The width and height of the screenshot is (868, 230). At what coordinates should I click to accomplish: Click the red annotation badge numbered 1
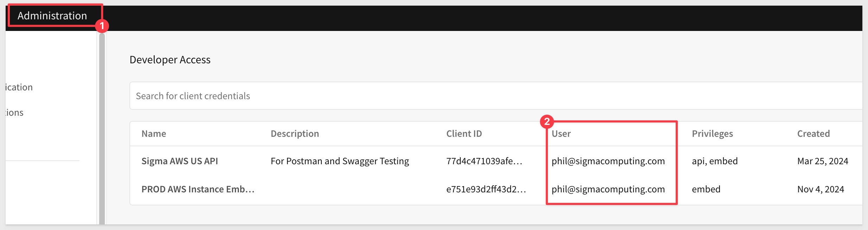click(102, 26)
